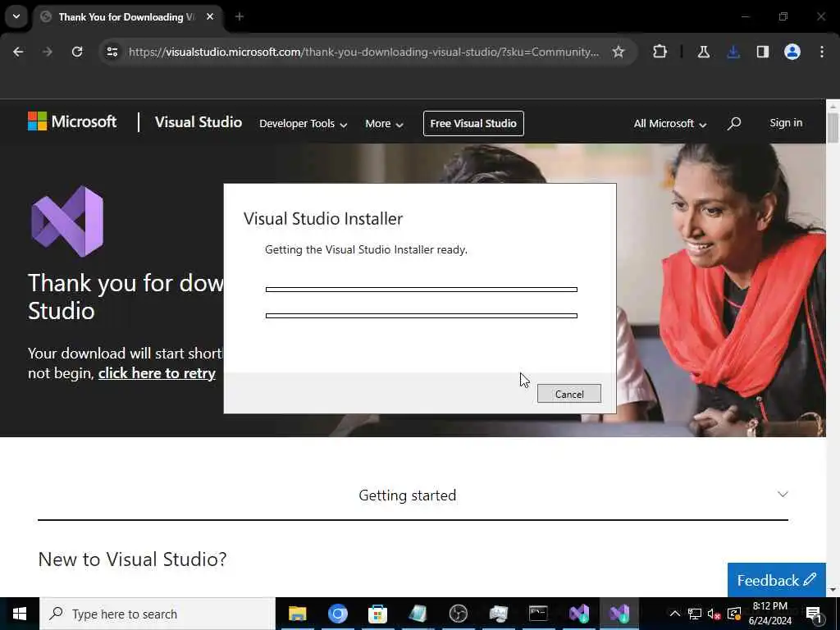The width and height of the screenshot is (840, 630).
Task: Click the 'Getting started' section title
Action: coord(407,495)
